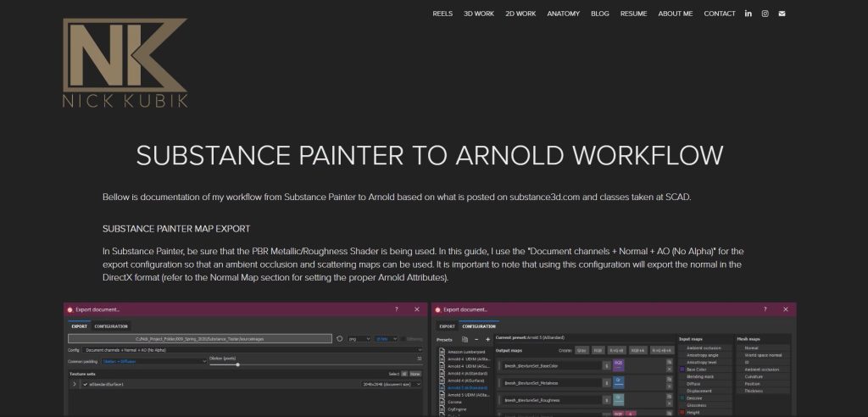868x417 pixels.
Task: Open the png file format dropdown
Action: (359, 339)
